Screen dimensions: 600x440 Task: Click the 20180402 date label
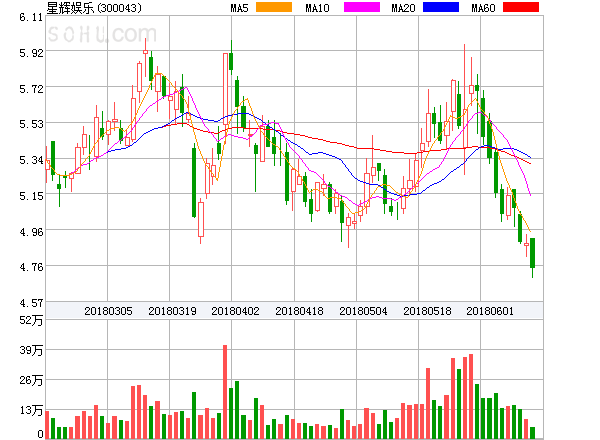tap(235, 311)
